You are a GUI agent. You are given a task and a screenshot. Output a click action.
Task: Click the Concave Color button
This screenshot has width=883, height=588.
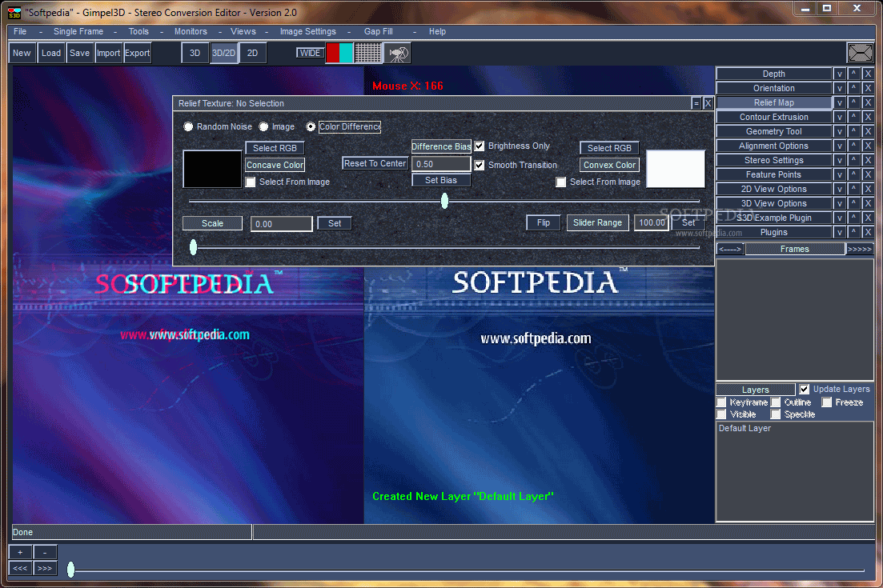[x=275, y=165]
